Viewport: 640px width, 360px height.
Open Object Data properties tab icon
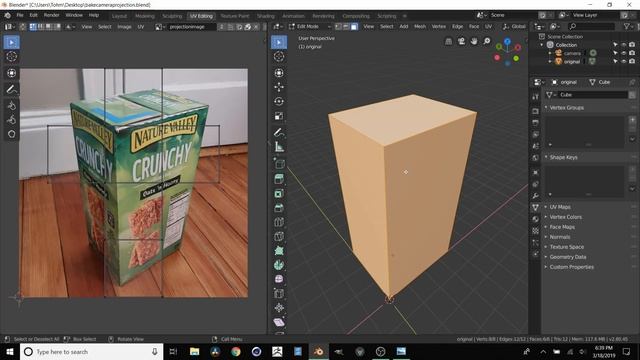[536, 207]
